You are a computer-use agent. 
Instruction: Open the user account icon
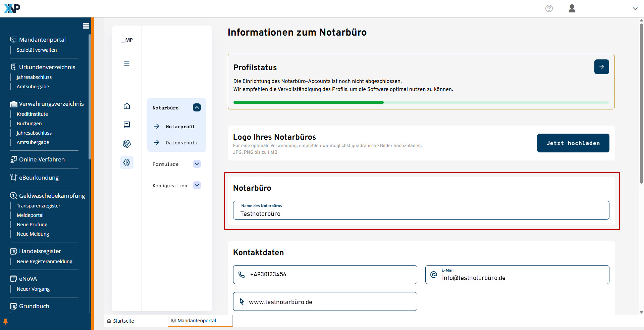(572, 8)
